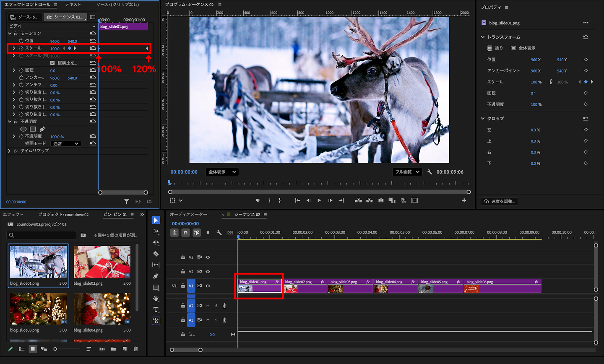Select blog_slide02.png thumbnail in bin
The image size is (604, 364).
point(102,262)
